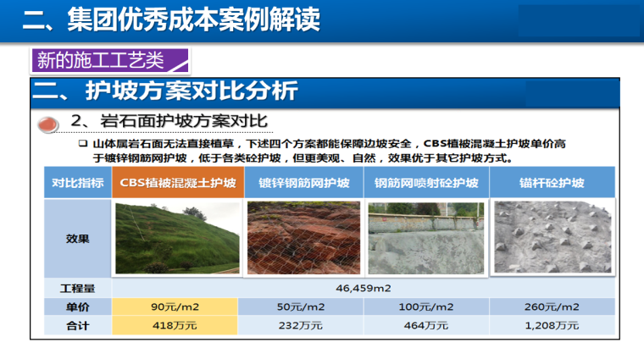Open the 钢筋网喷射砼护坡 effect photo
Image resolution: width=644 pixels, height=359 pixels.
(x=427, y=237)
